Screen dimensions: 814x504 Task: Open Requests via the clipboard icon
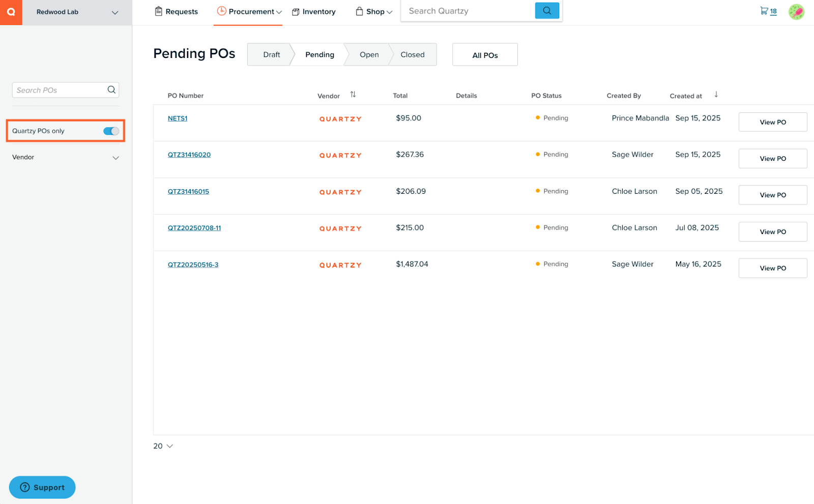158,11
